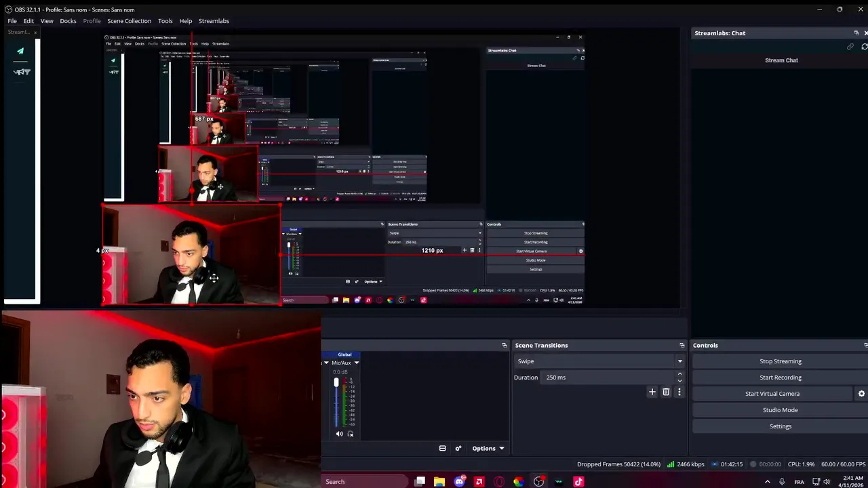Open the colorful wheel app on taskbar
Viewport: 868px width, 488px height.
[x=519, y=482]
